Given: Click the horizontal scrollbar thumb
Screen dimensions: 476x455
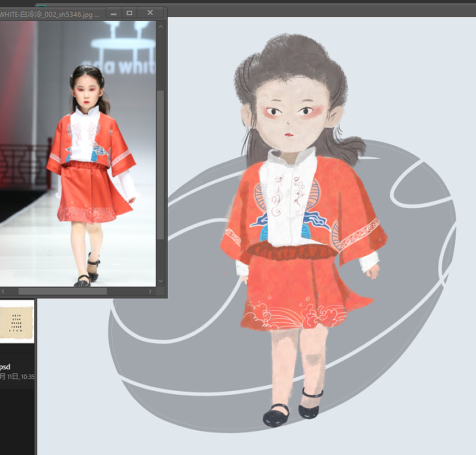Looking at the screenshot, I should (x=62, y=292).
